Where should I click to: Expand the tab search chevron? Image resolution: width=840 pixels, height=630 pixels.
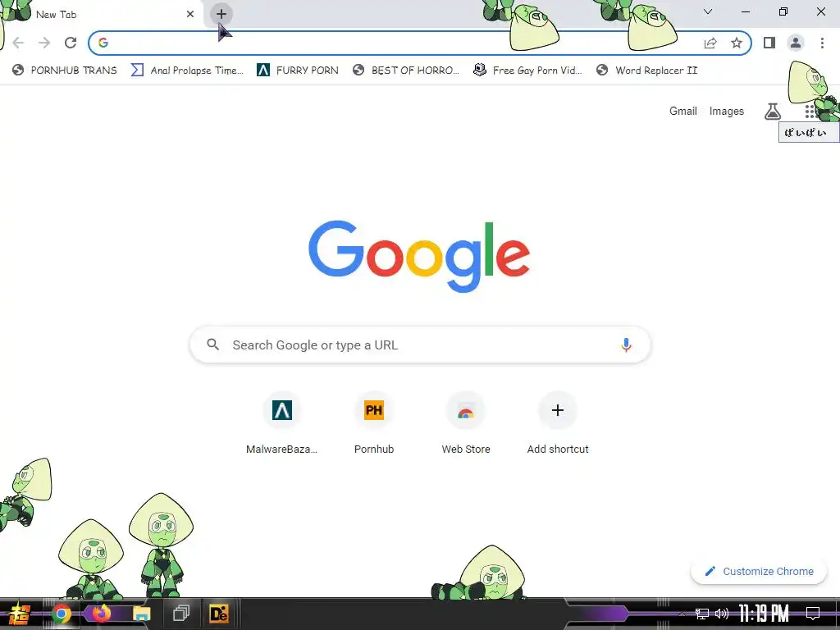pyautogui.click(x=708, y=11)
